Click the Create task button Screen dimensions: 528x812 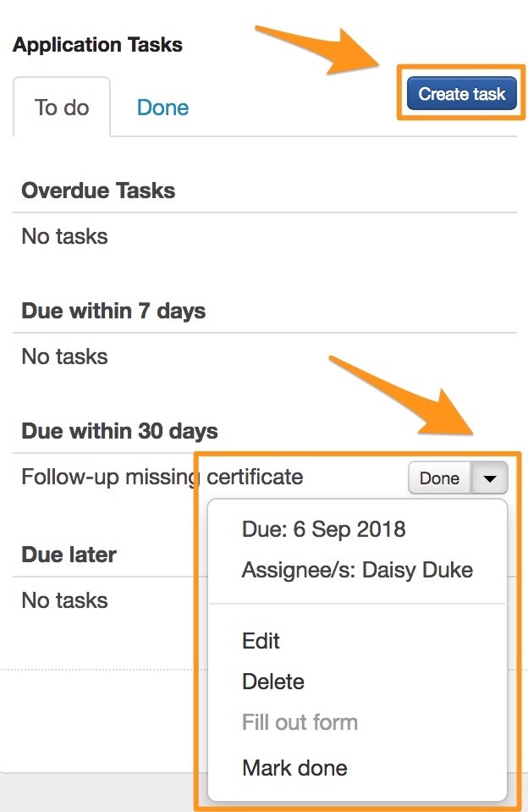461,94
